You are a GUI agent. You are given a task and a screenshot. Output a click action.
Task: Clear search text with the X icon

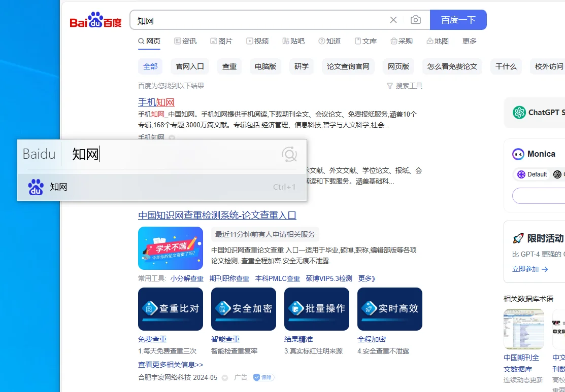[x=393, y=20]
